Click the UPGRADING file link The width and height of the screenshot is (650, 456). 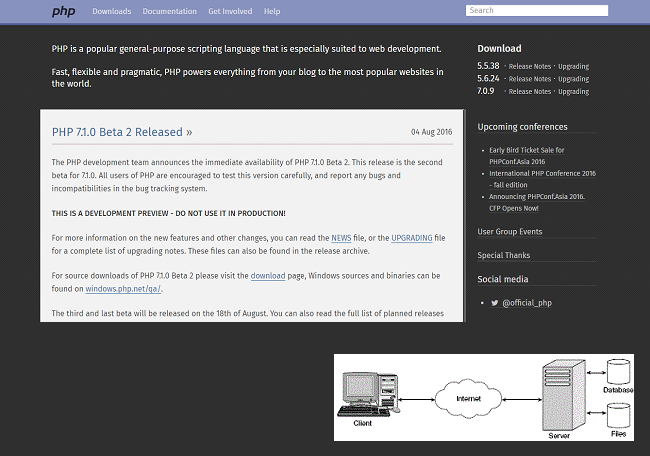412,238
